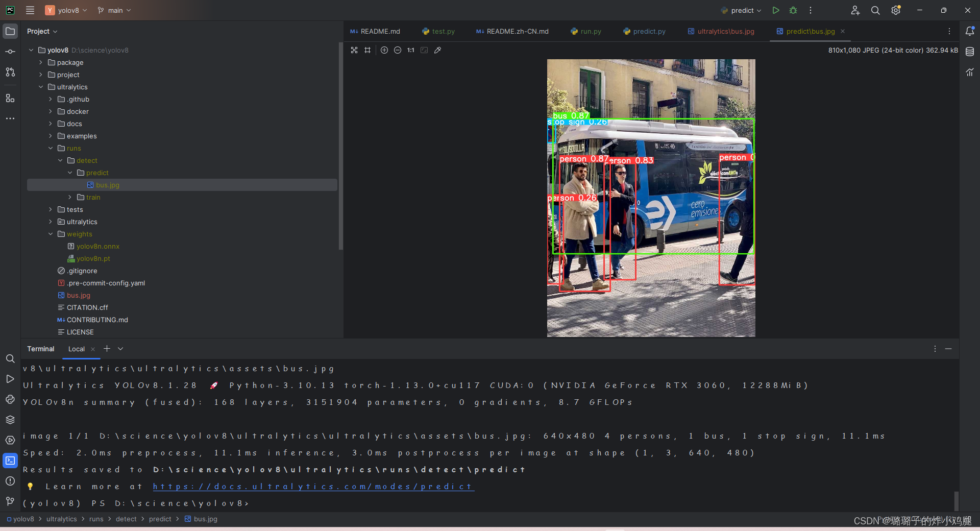Image resolution: width=980 pixels, height=531 pixels.
Task: Toggle the grid overlay in image viewer
Action: pyautogui.click(x=367, y=50)
